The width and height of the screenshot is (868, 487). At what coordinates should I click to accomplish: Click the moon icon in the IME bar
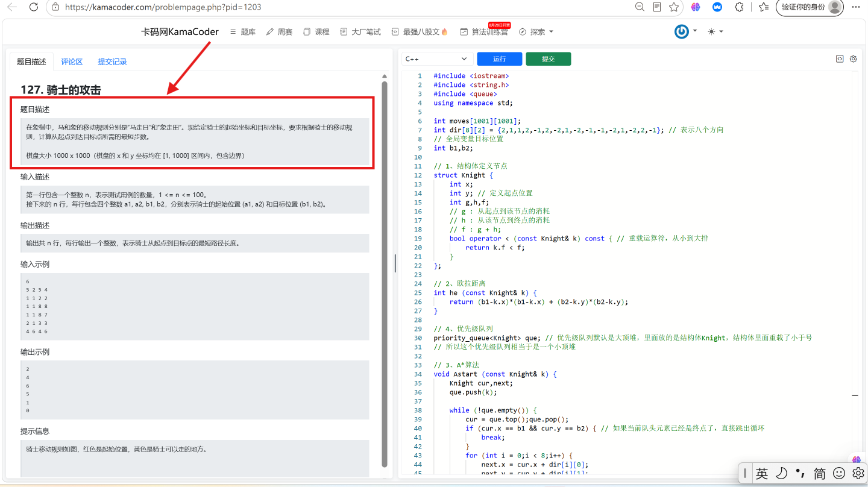pos(781,474)
